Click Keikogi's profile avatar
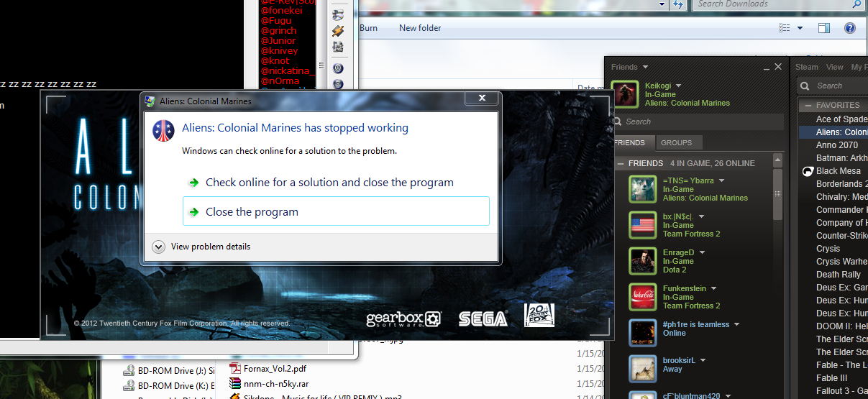868x399 pixels. point(625,95)
